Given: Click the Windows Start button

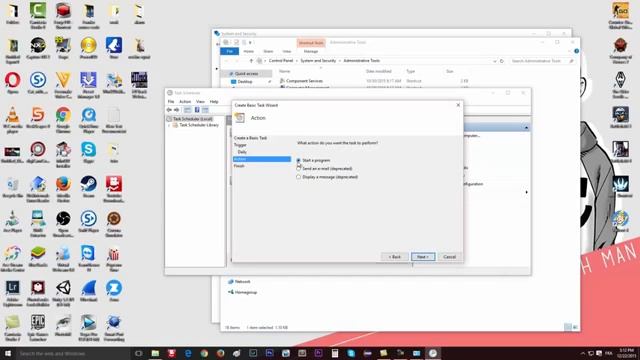Looking at the screenshot, I should [x=8, y=353].
